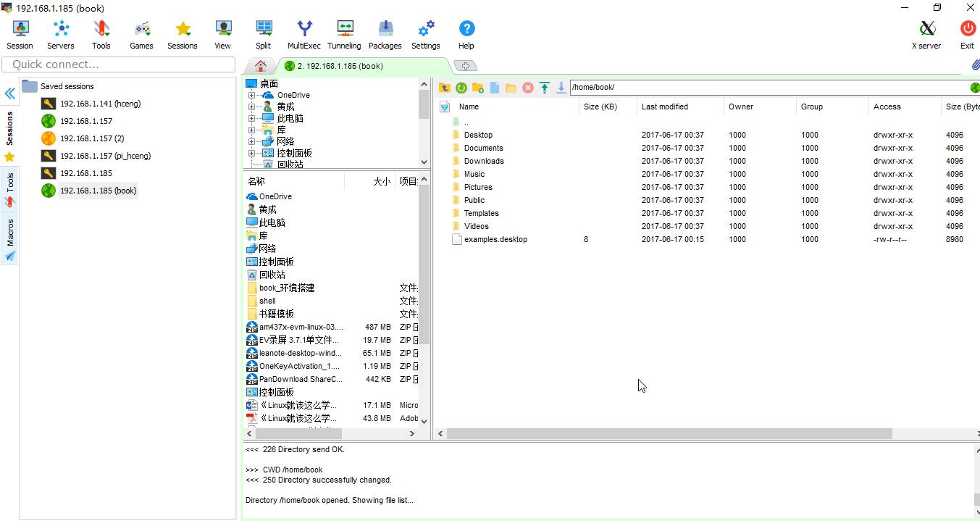This screenshot has width=980, height=521.
Task: Download selected remote files
Action: coord(561,88)
